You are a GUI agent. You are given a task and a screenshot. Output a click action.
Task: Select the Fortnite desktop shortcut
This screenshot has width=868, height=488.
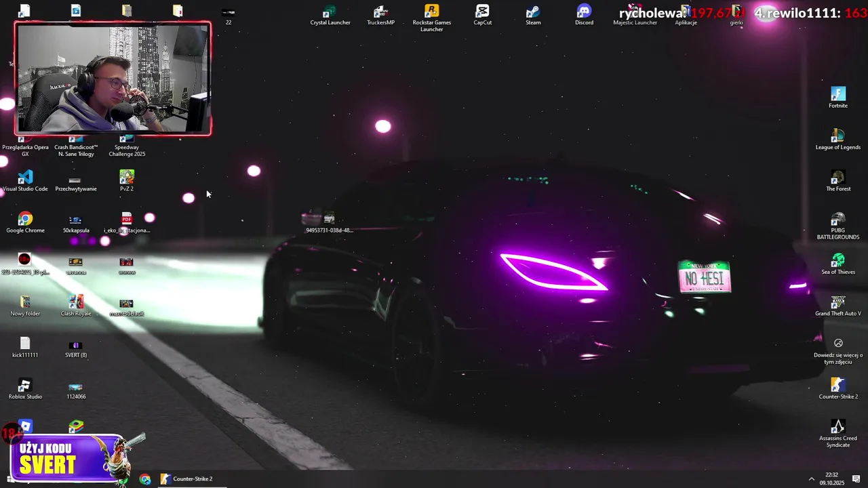point(838,98)
